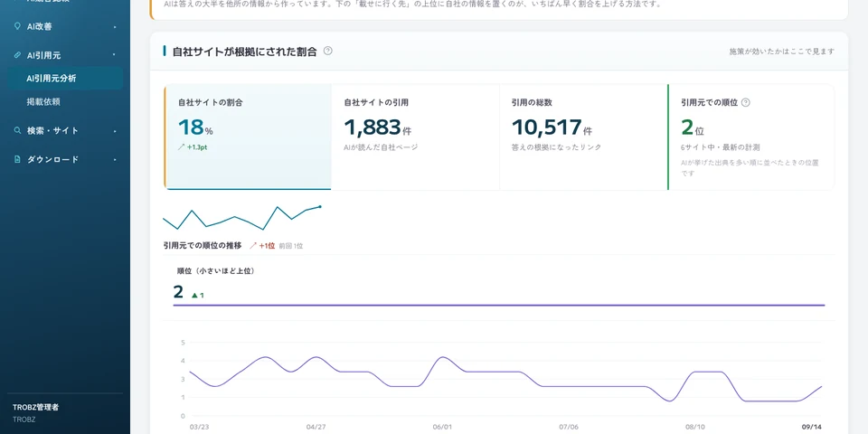Open help icon next to 引用元での順位
The image size is (868, 434).
click(746, 102)
